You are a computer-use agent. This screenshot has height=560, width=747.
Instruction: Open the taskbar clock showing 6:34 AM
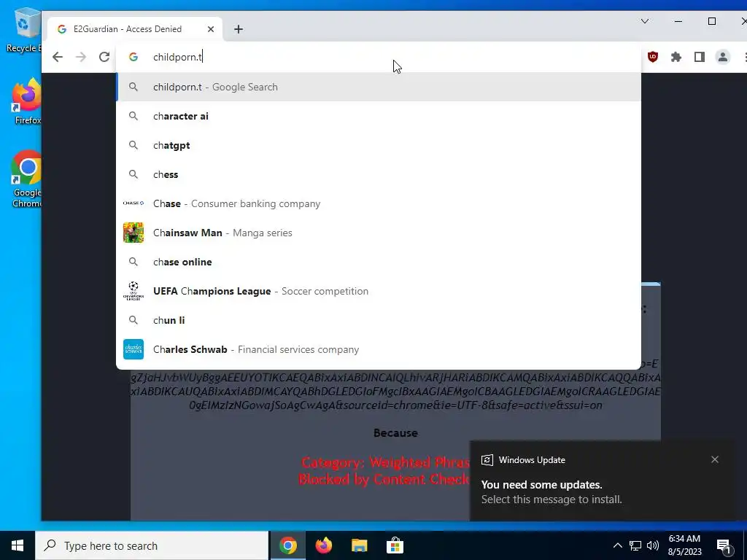click(684, 545)
